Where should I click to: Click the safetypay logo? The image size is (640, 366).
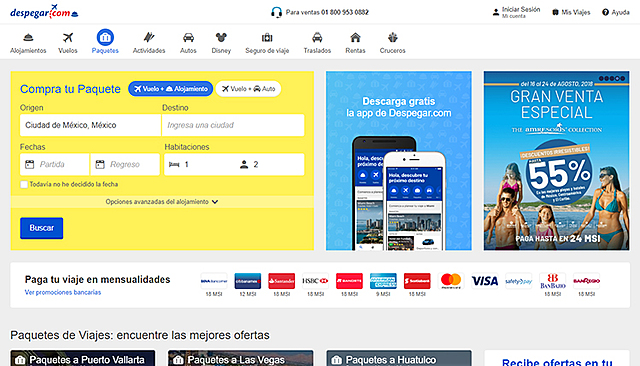(x=519, y=281)
